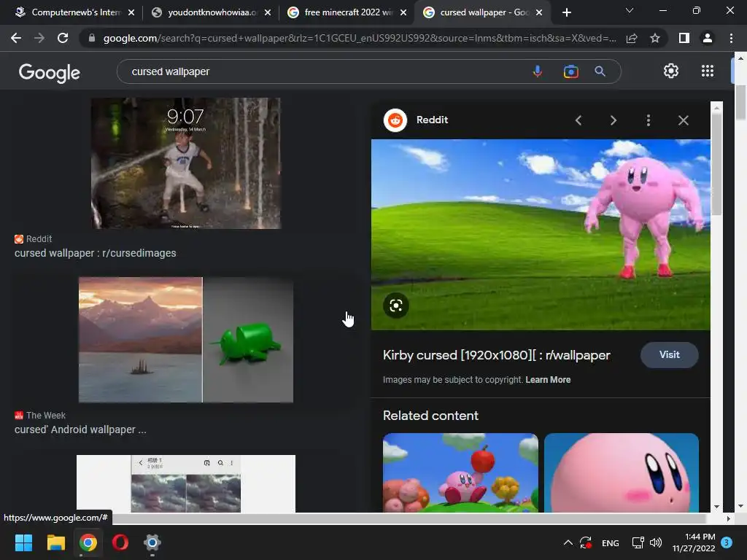
Task: Show the next image in preview panel
Action: tap(613, 120)
